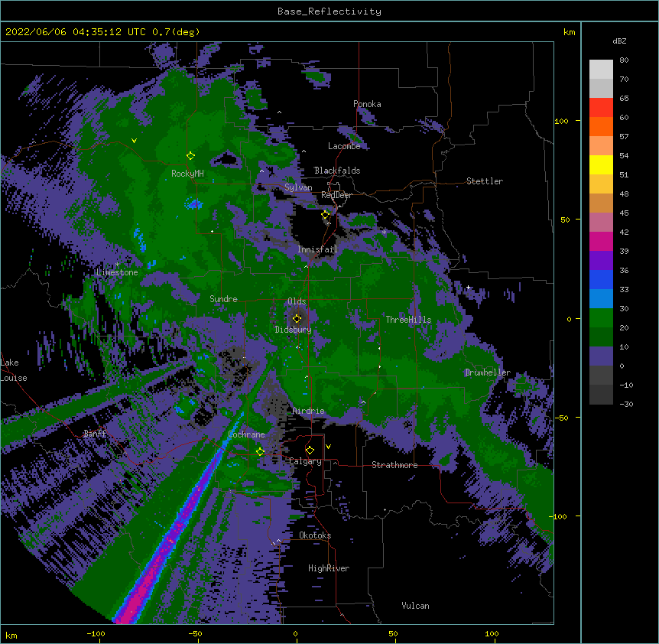Screen dimensions: 659x644
Task: Click the Didsbury town label
Action: tap(294, 330)
